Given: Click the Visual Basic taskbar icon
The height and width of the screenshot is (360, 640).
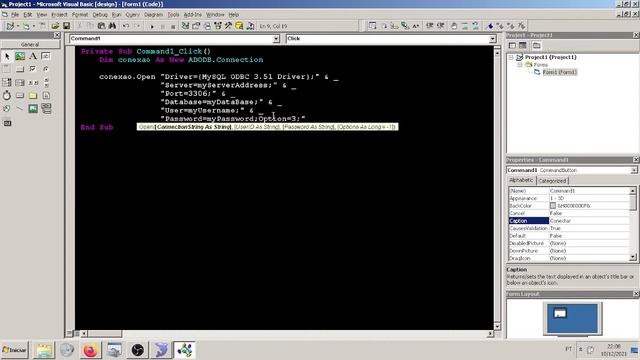Looking at the screenshot, I should coord(184,350).
